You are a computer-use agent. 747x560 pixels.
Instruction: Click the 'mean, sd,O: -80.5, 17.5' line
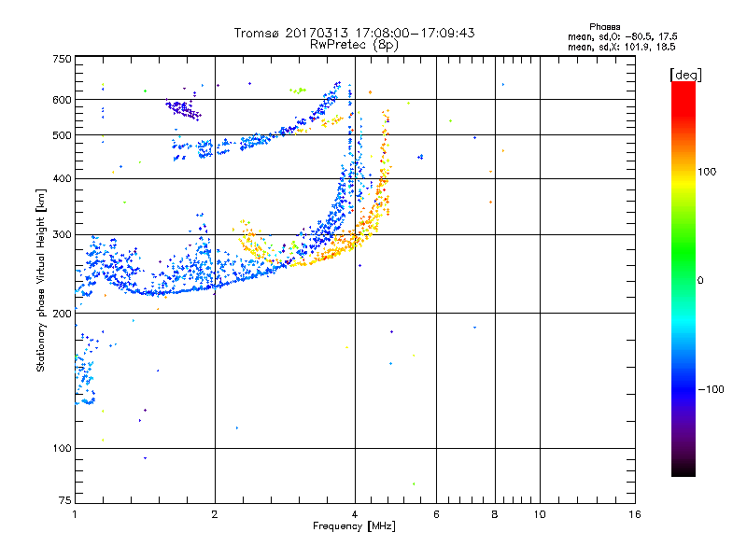click(622, 36)
